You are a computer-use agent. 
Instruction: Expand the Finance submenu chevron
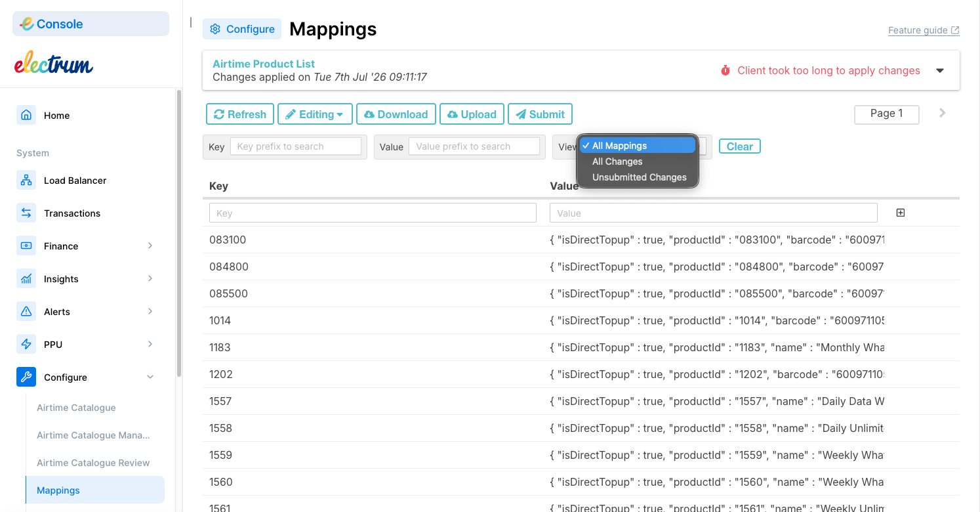coord(150,245)
